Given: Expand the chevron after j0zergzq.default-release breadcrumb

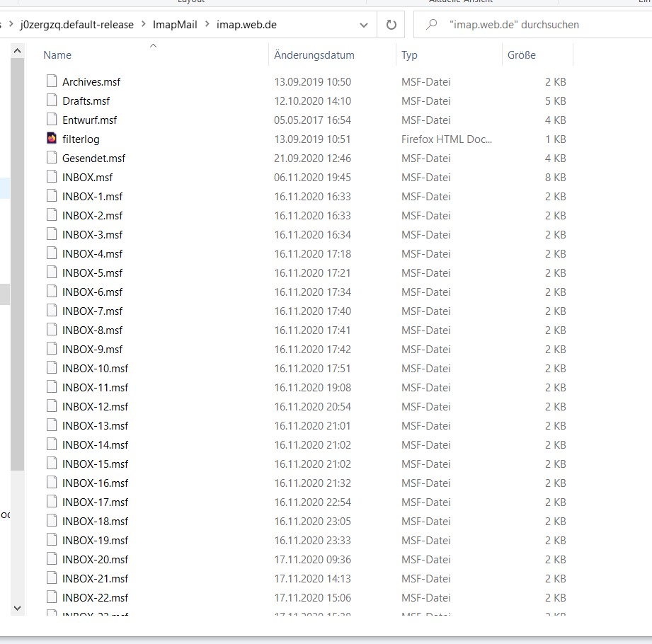Looking at the screenshot, I should pyautogui.click(x=143, y=25).
